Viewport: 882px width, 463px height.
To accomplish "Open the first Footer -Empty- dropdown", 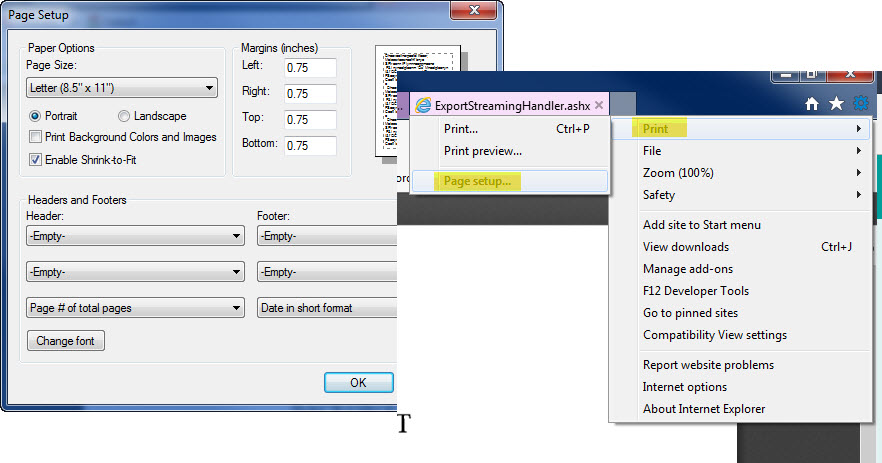I will point(327,236).
